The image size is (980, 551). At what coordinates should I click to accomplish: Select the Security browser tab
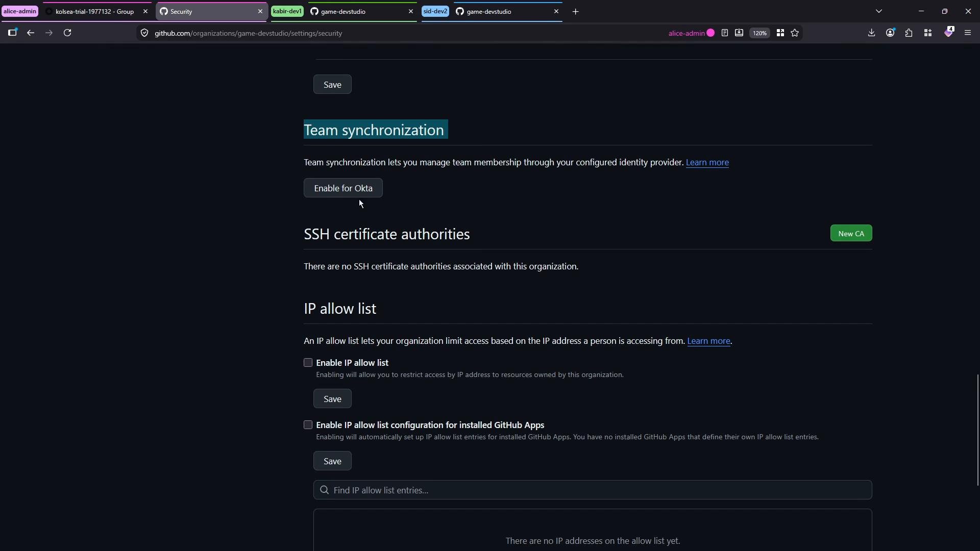tap(212, 11)
